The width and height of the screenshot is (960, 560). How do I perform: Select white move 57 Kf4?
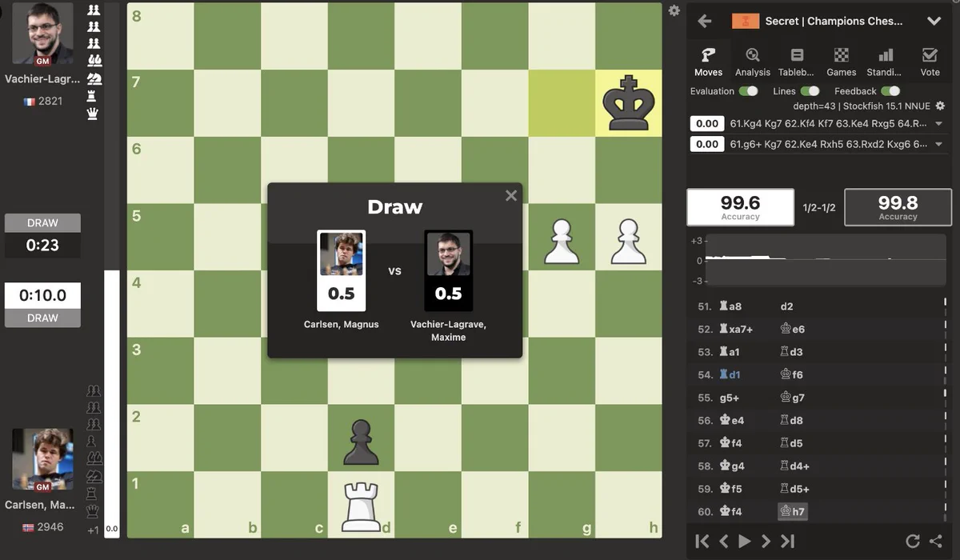click(x=731, y=443)
